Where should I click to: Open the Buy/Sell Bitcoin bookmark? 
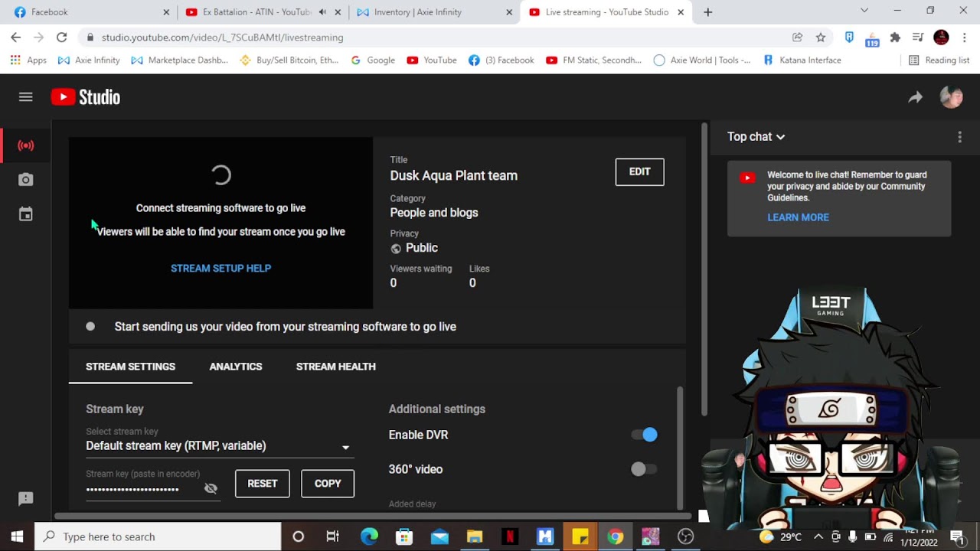point(289,60)
